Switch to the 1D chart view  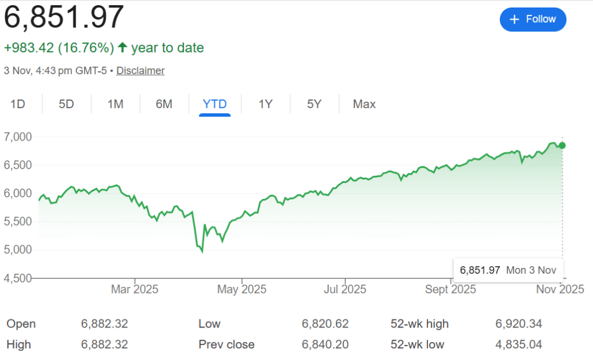(x=18, y=104)
